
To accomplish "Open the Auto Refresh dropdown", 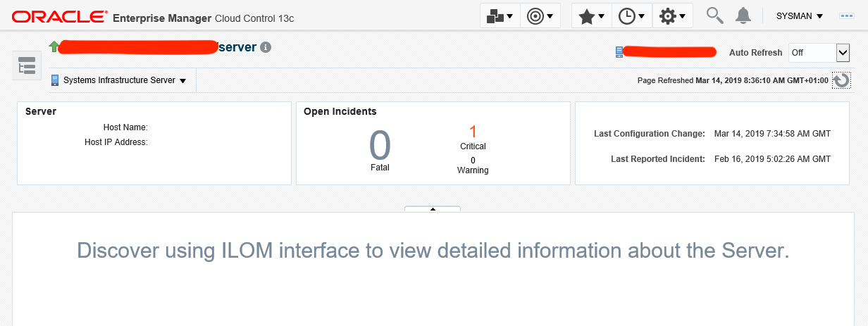I will (819, 53).
